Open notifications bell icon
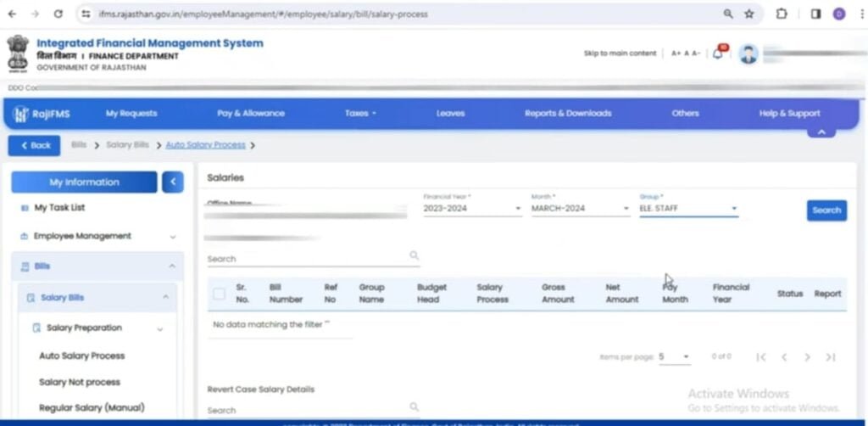The height and width of the screenshot is (426, 868). click(x=718, y=53)
